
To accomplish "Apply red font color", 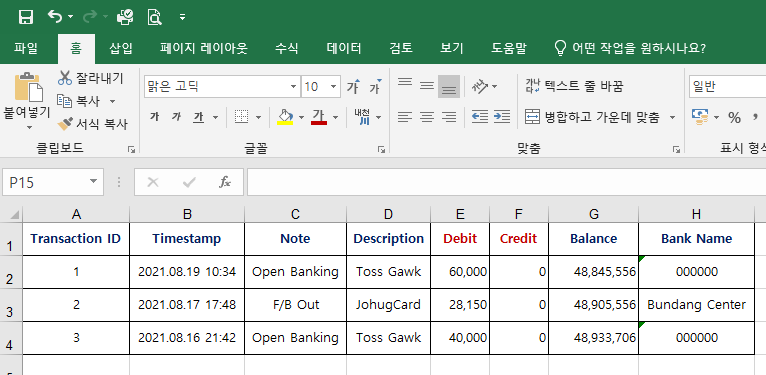I will pos(319,117).
